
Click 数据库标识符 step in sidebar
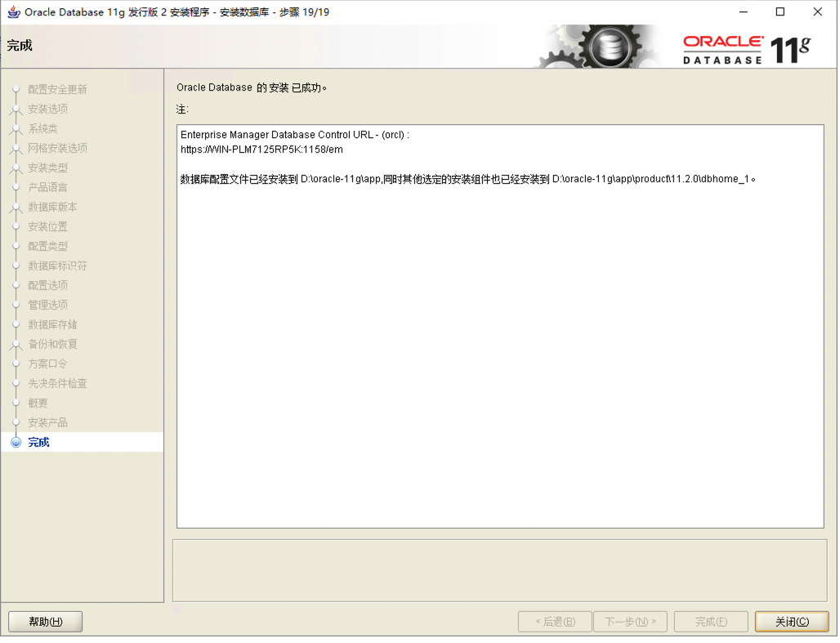pos(57,266)
